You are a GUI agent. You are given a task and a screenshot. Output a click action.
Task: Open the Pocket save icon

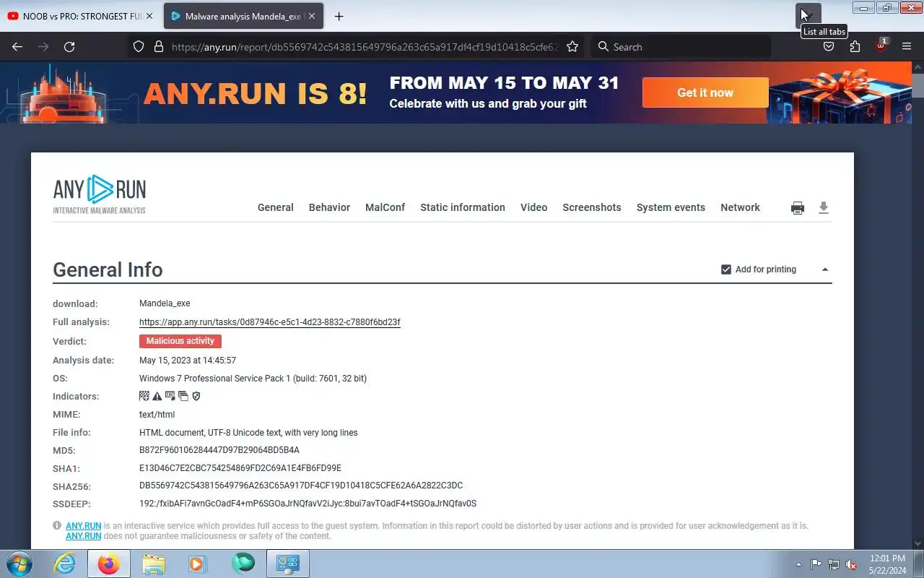(x=829, y=47)
